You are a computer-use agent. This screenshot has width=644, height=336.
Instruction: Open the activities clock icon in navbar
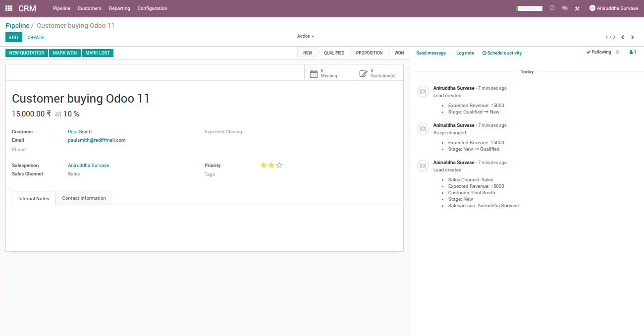click(552, 8)
